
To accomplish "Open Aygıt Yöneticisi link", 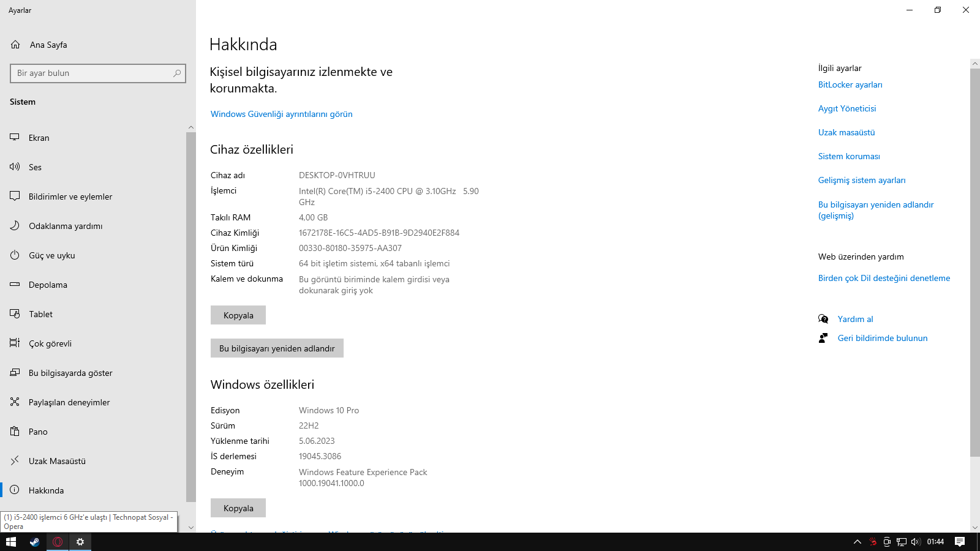I will [x=847, y=109].
